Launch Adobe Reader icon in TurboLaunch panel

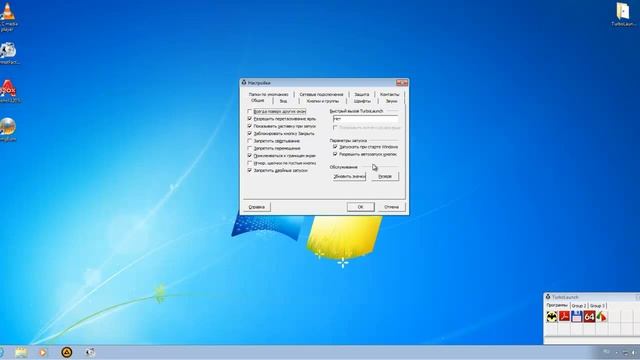point(564,316)
